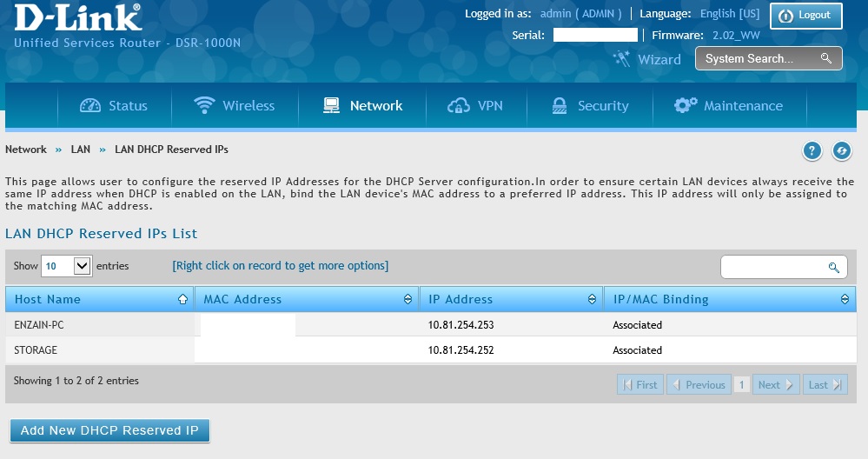The height and width of the screenshot is (459, 868).
Task: Open the Status menu
Action: tap(114, 106)
